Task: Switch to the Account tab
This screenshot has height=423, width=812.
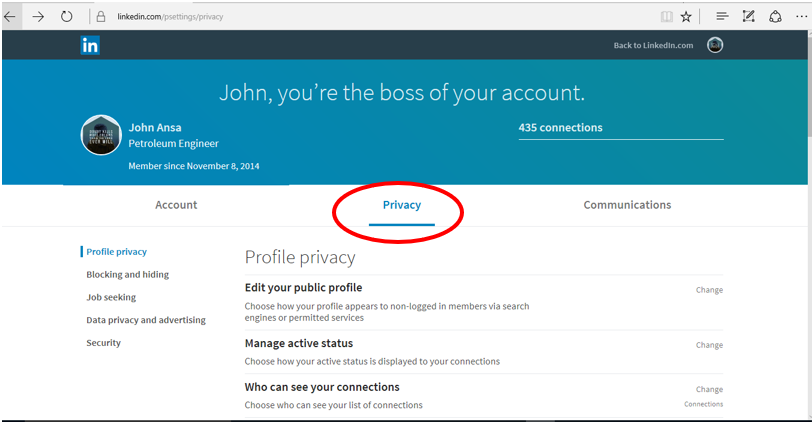Action: [176, 205]
